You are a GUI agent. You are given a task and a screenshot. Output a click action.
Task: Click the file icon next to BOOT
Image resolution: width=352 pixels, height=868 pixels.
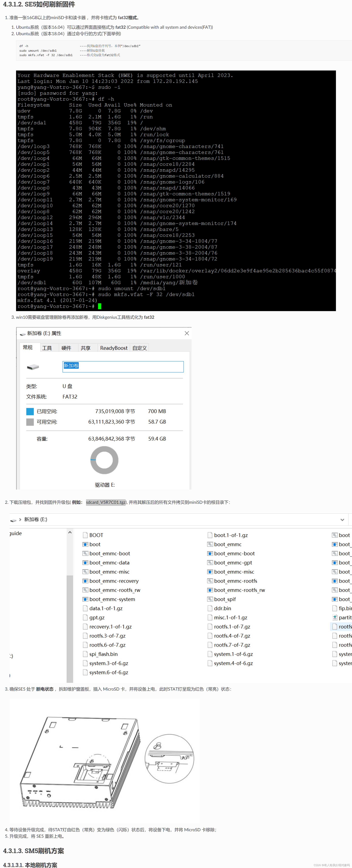[x=85, y=535]
